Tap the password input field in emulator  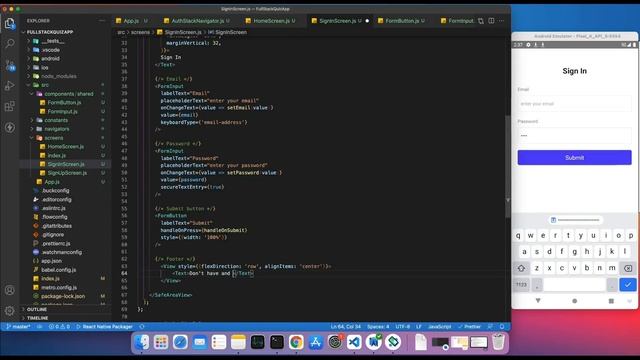(574, 136)
